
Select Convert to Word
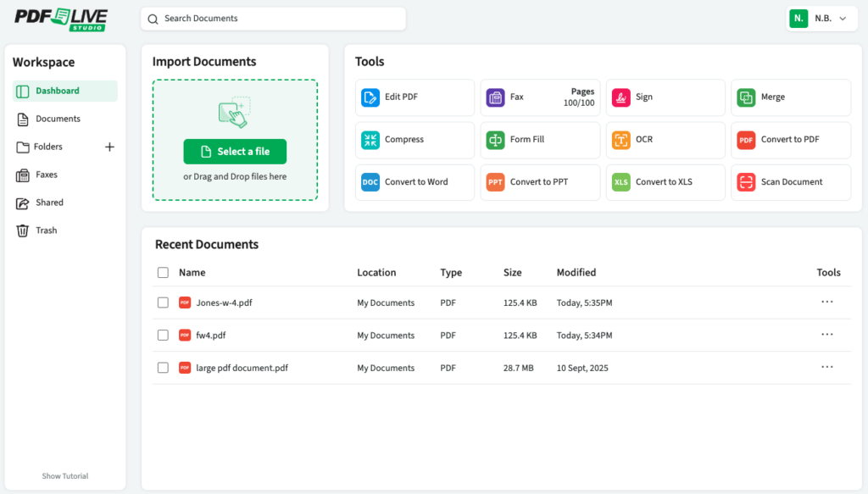tap(415, 182)
